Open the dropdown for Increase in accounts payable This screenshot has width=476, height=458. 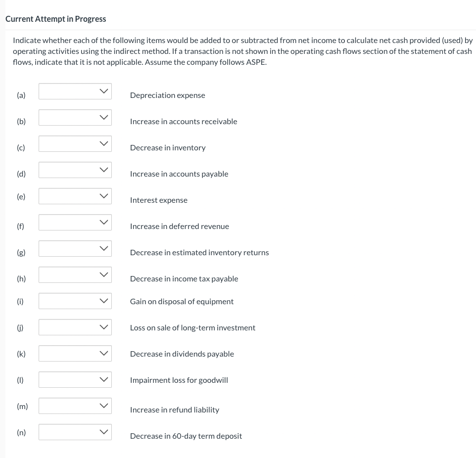(75, 170)
